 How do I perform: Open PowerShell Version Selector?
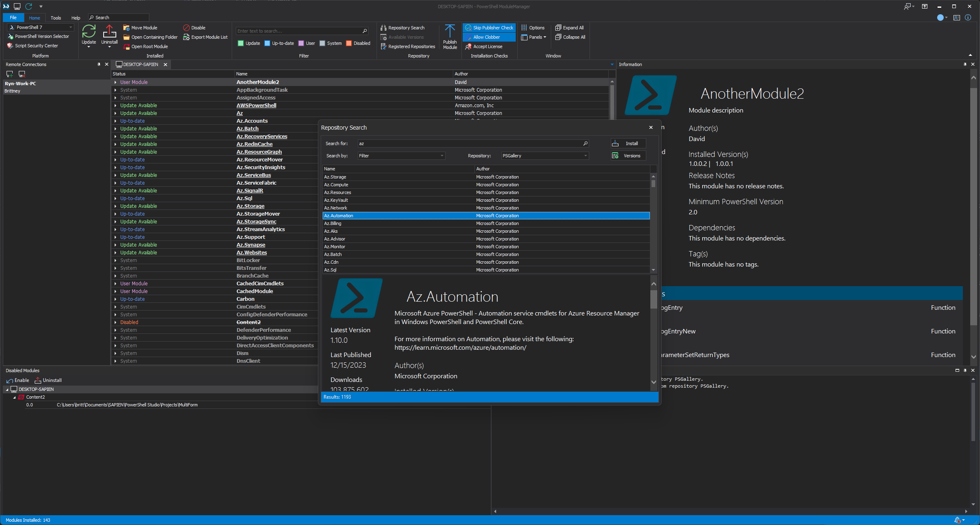38,36
